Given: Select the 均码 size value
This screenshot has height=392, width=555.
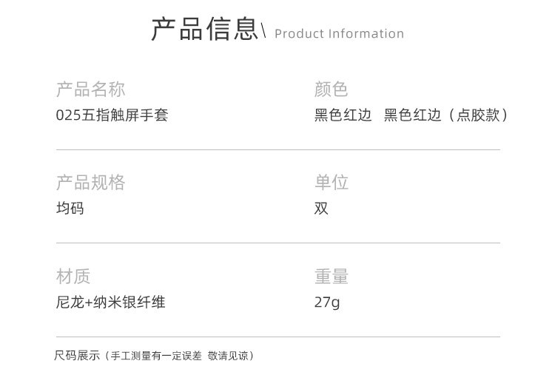Looking at the screenshot, I should [70, 209].
